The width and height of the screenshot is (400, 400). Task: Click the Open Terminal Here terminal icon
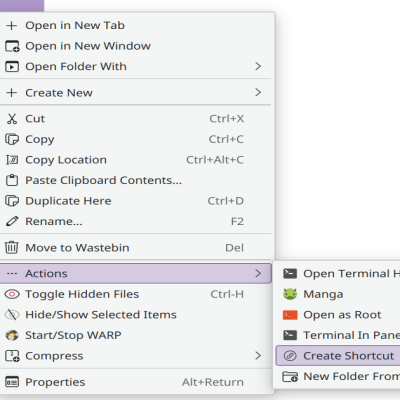pyautogui.click(x=290, y=274)
